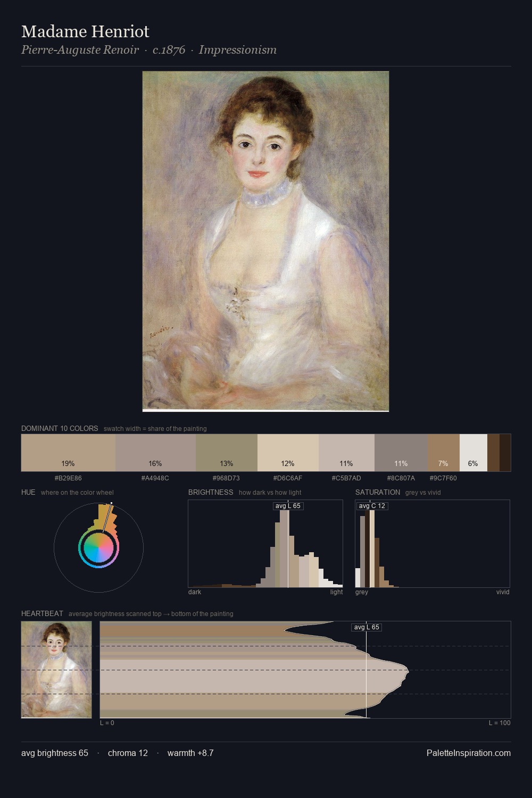The image size is (532, 798).
Task: Select the 13% swatch #968D73
Action: pos(227,453)
